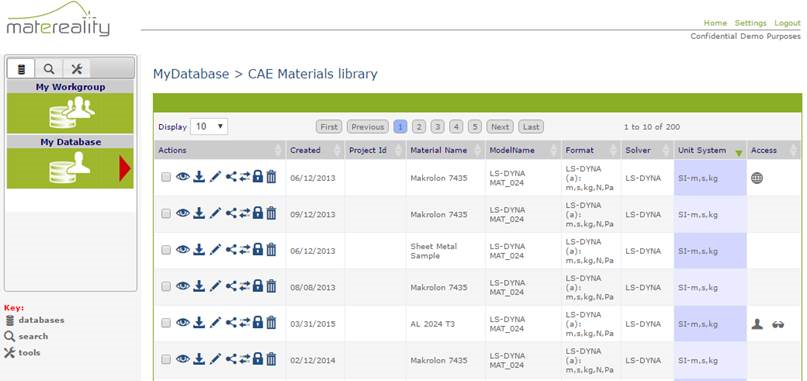Open the tools tab wrench icon in the sidebar
This screenshot has height=381, width=807.
(77, 68)
